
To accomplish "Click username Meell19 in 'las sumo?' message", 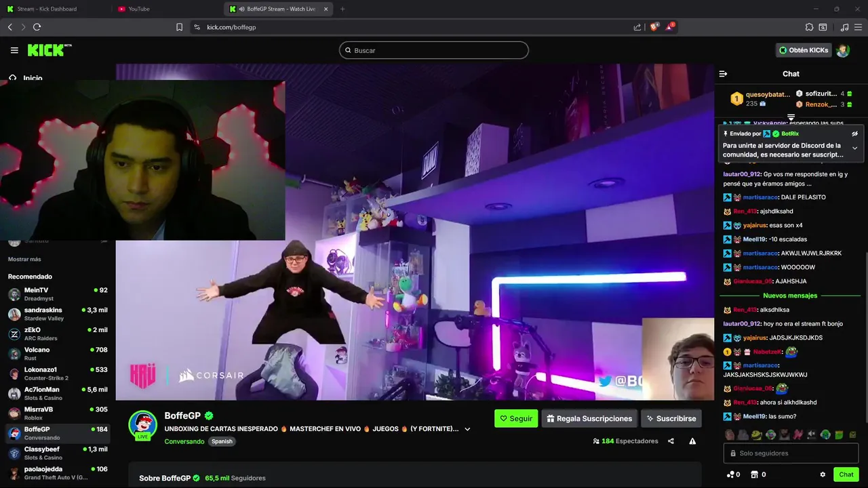I will [x=754, y=416].
